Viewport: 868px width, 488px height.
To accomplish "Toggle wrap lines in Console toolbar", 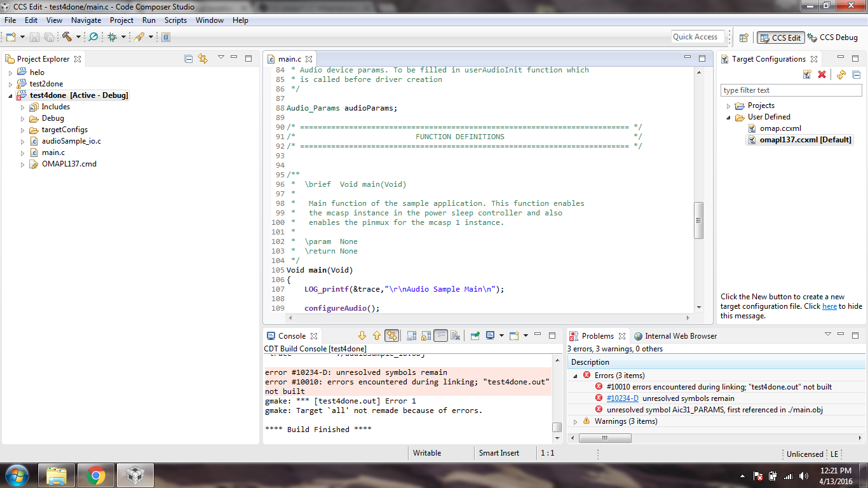I will (x=440, y=335).
